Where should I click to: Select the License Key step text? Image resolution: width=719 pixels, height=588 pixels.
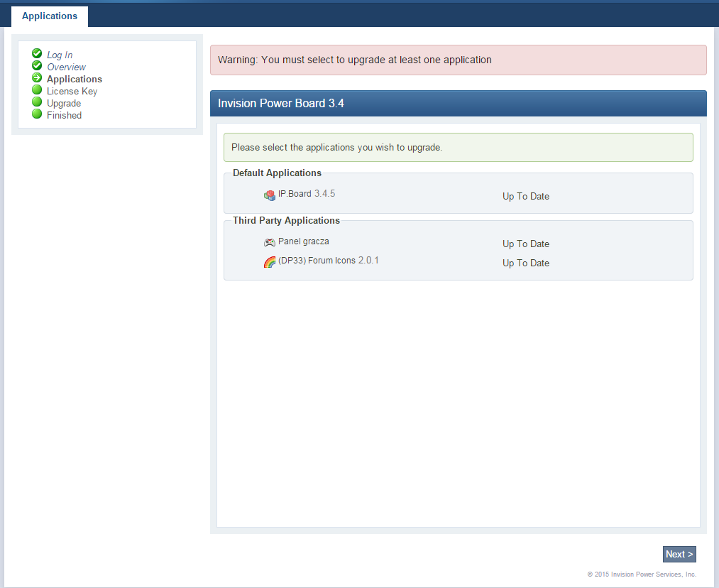[x=72, y=91]
